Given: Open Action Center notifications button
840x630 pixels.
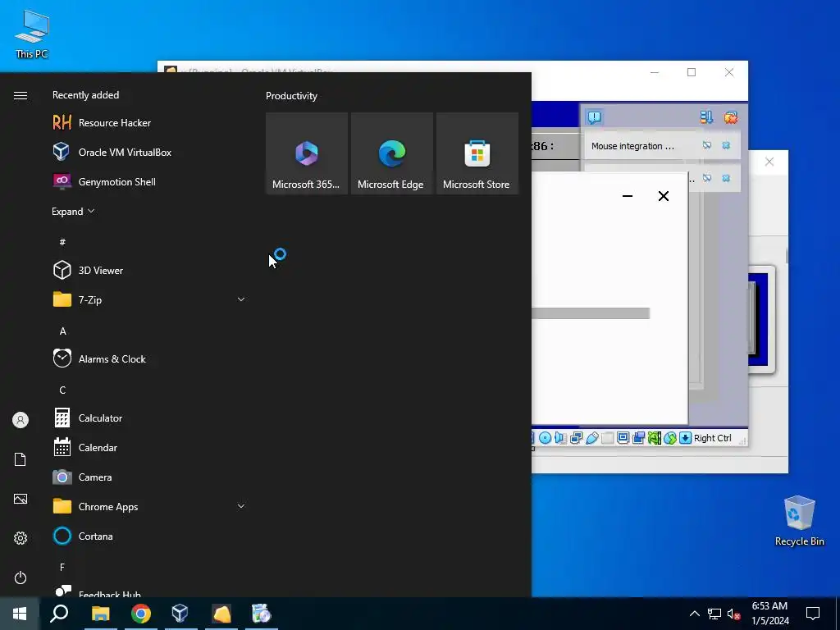Looking at the screenshot, I should [813, 614].
